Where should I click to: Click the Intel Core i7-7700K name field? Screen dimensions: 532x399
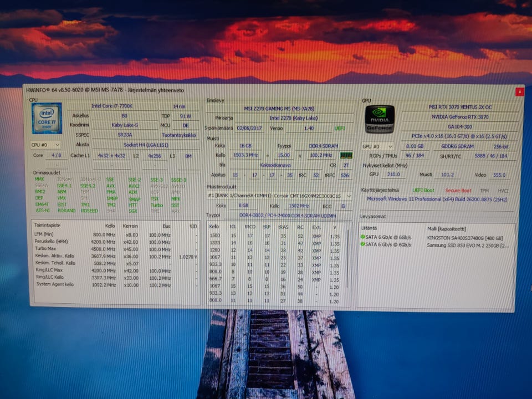point(111,106)
